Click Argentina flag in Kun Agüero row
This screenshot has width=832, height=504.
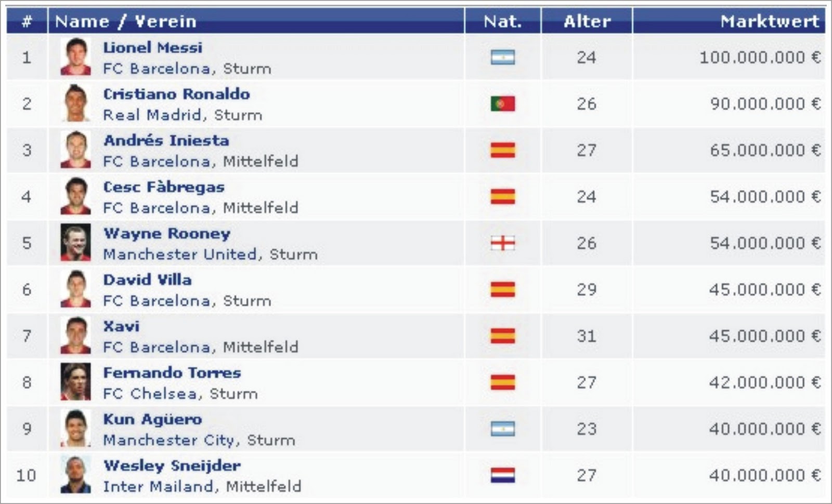click(x=502, y=429)
